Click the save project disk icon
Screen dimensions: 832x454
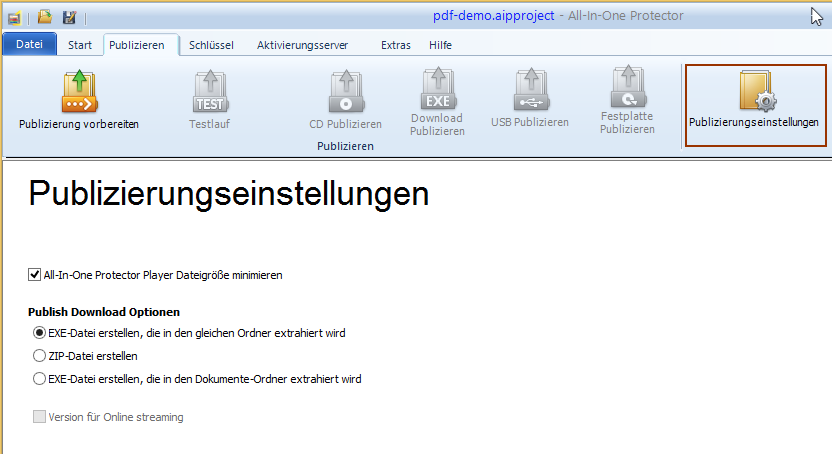69,17
